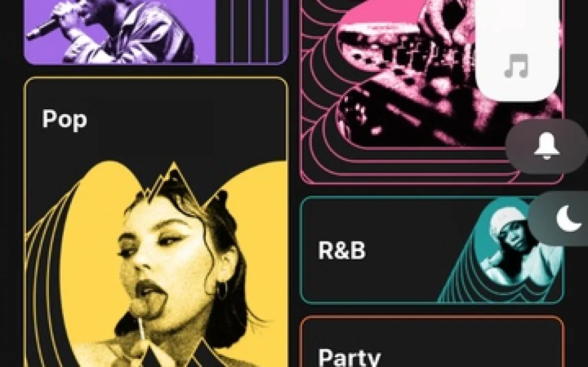Screen dimensions: 588x367
Task: Click the "Party" title text
Action: (x=349, y=358)
